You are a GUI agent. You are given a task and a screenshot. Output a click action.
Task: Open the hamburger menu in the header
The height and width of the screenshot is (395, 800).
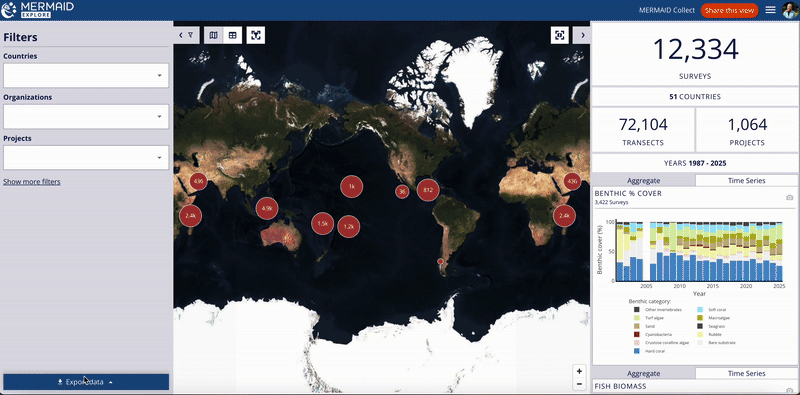770,10
